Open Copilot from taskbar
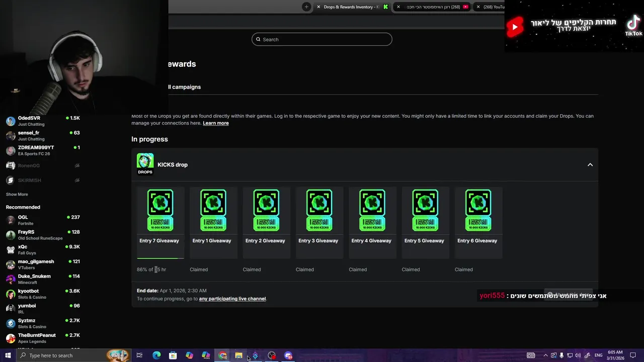644x362 pixels. coord(189,355)
